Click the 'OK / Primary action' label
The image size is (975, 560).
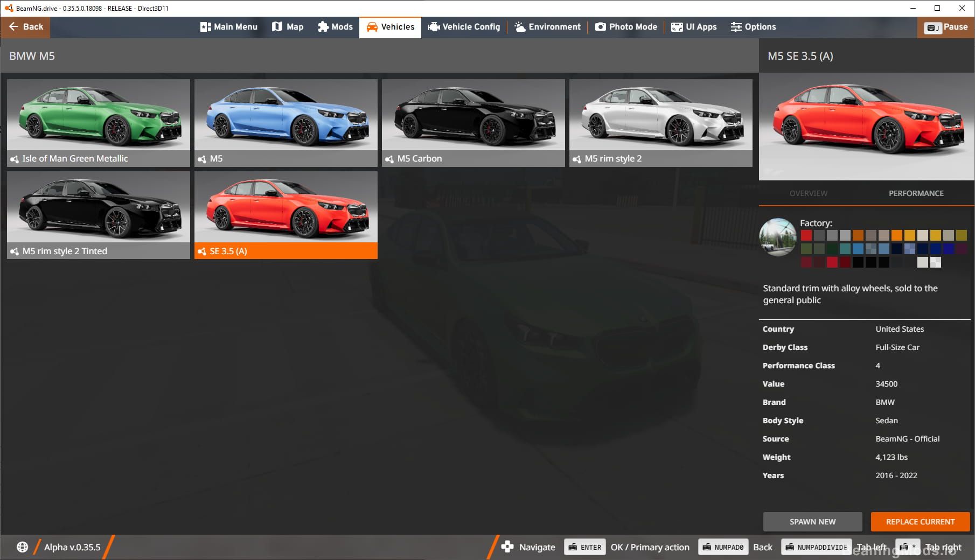[650, 547]
